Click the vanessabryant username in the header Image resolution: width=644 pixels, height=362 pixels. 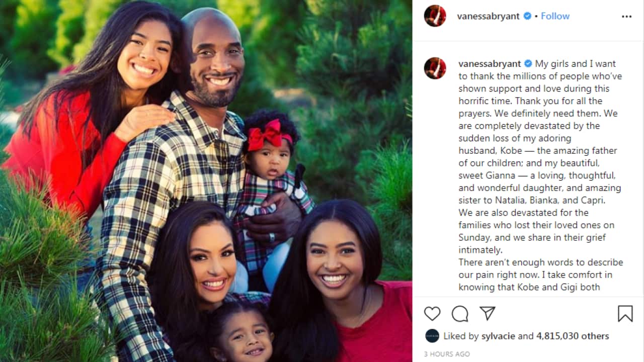489,16
